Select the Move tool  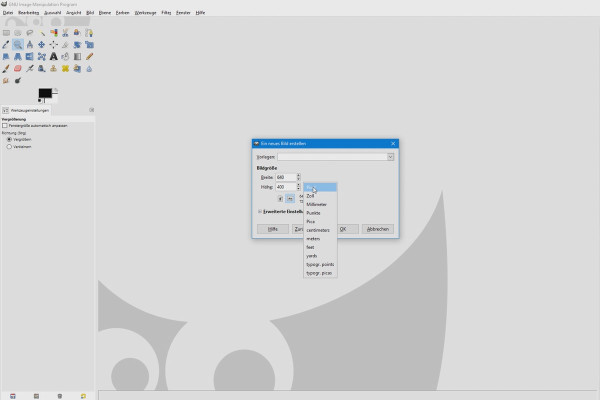42,45
